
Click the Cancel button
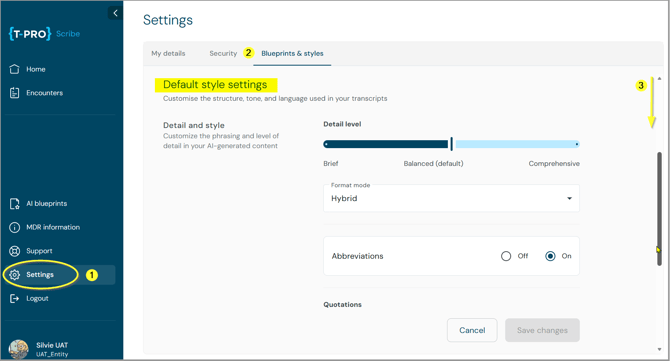click(x=472, y=330)
